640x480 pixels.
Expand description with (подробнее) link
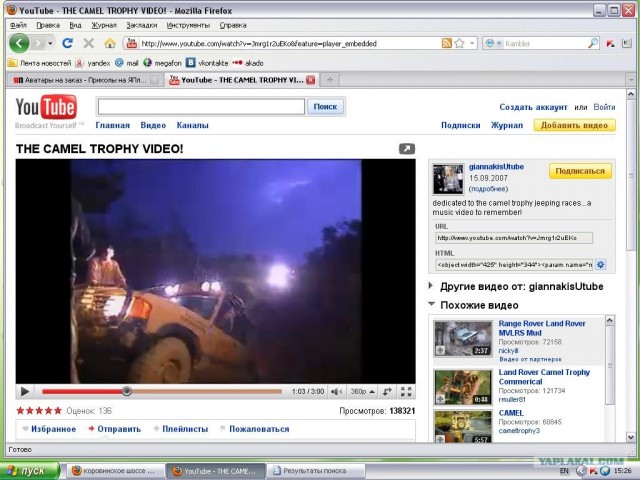[x=489, y=189]
